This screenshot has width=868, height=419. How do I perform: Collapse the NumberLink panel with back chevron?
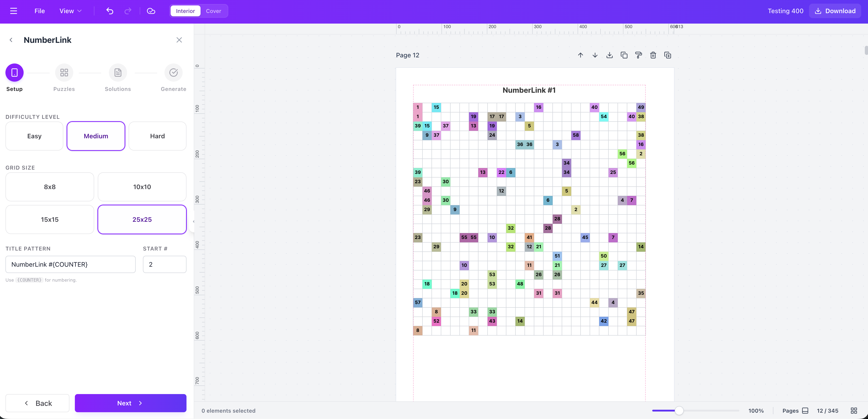pos(11,40)
